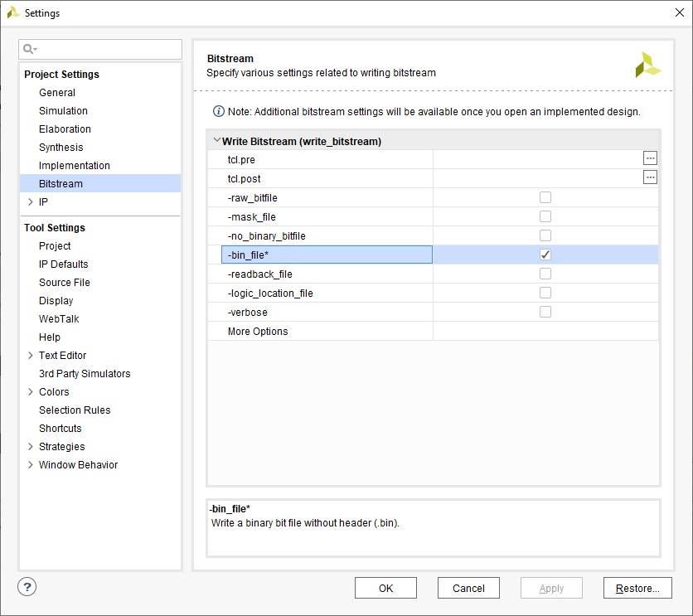
Task: Uncheck the -bin_file option
Action: pyautogui.click(x=545, y=255)
